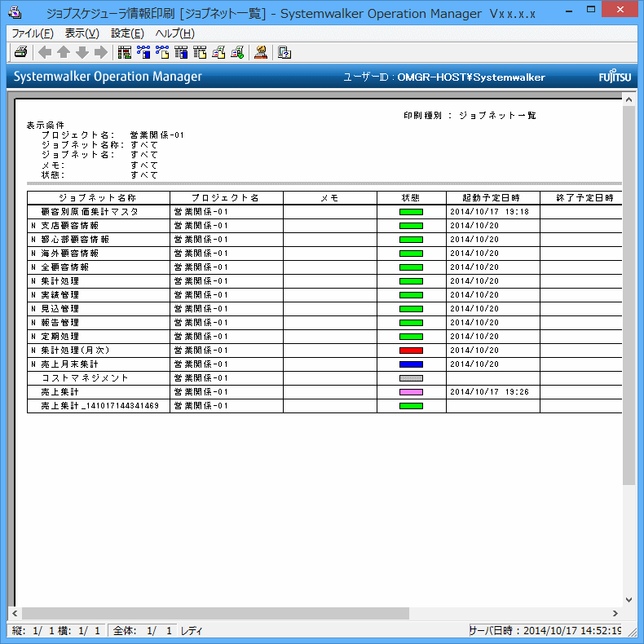644x644 pixels.
Task: Click the history document icon with green checkmark
Action: [x=237, y=52]
